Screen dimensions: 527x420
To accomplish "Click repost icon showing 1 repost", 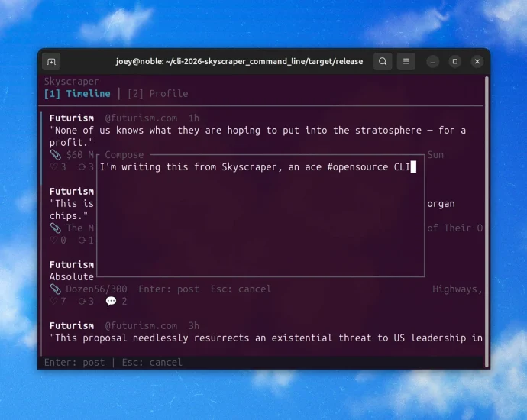I will click(x=82, y=241).
